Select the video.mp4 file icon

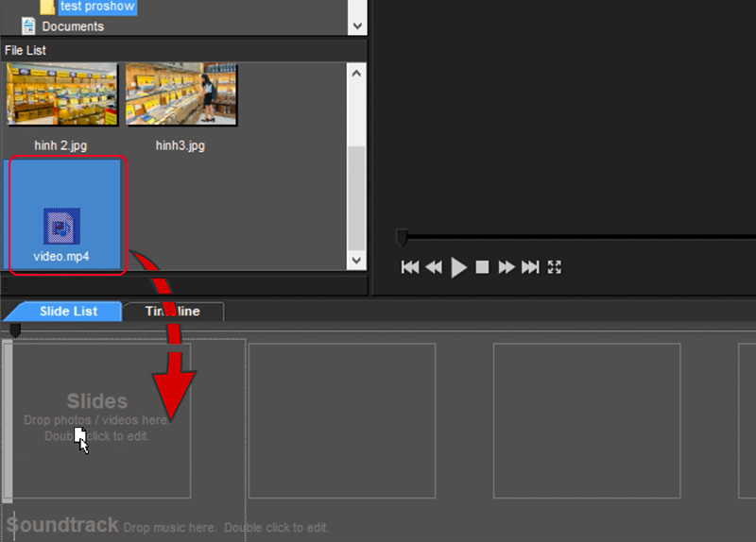62,227
